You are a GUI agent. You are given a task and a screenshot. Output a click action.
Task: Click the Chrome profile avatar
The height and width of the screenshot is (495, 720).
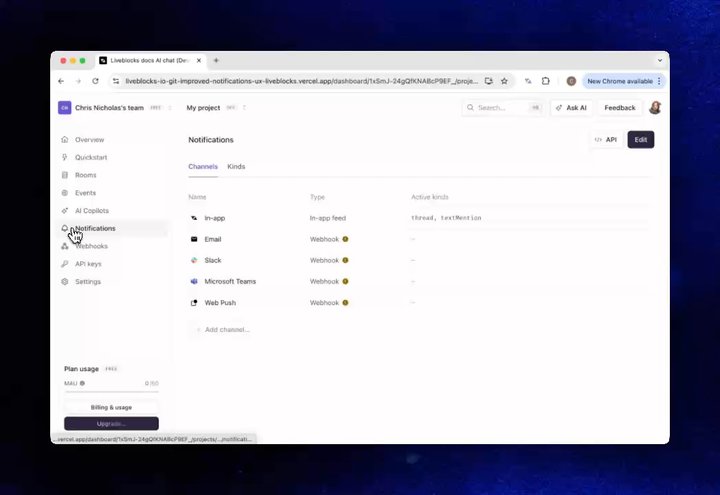571,81
